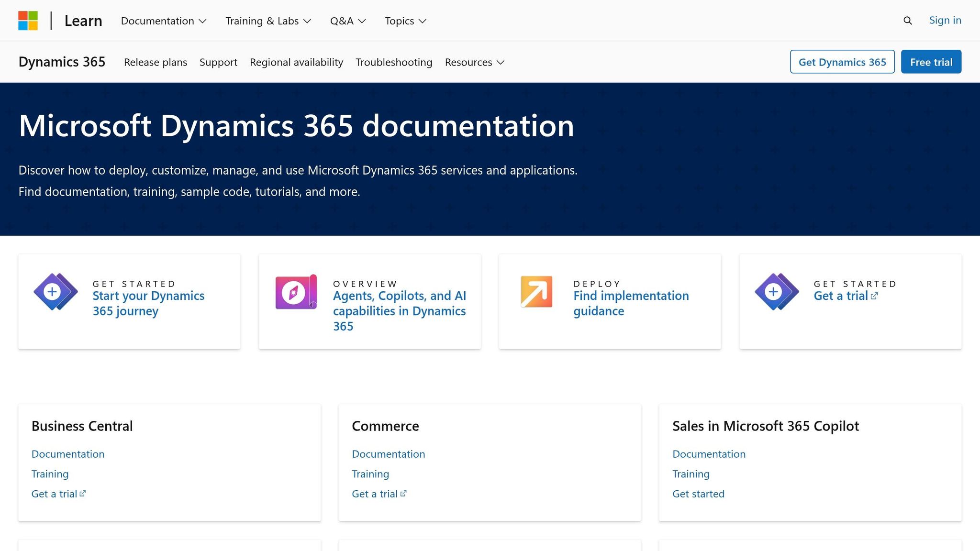Open the Q&A dropdown menu
This screenshot has width=980, height=551.
pyautogui.click(x=348, y=21)
